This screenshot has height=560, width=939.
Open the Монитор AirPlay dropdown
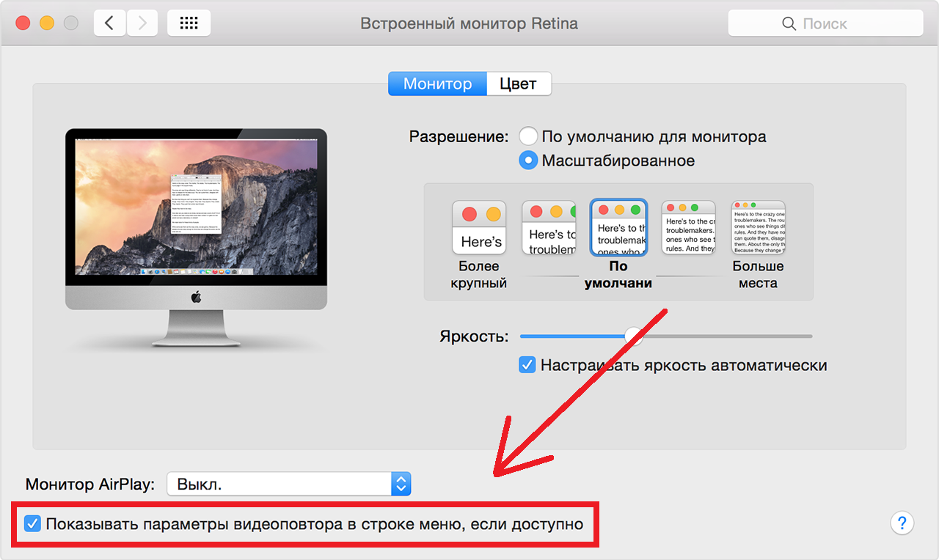tap(289, 485)
